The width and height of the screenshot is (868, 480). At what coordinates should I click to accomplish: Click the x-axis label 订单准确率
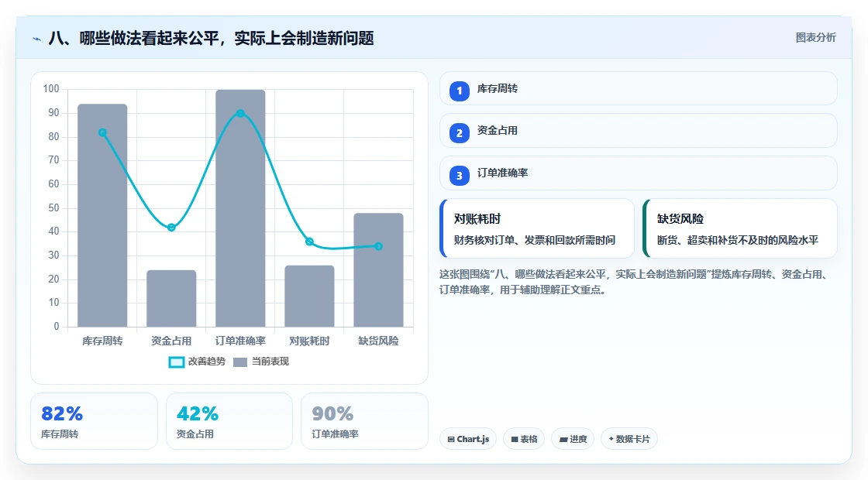[240, 341]
